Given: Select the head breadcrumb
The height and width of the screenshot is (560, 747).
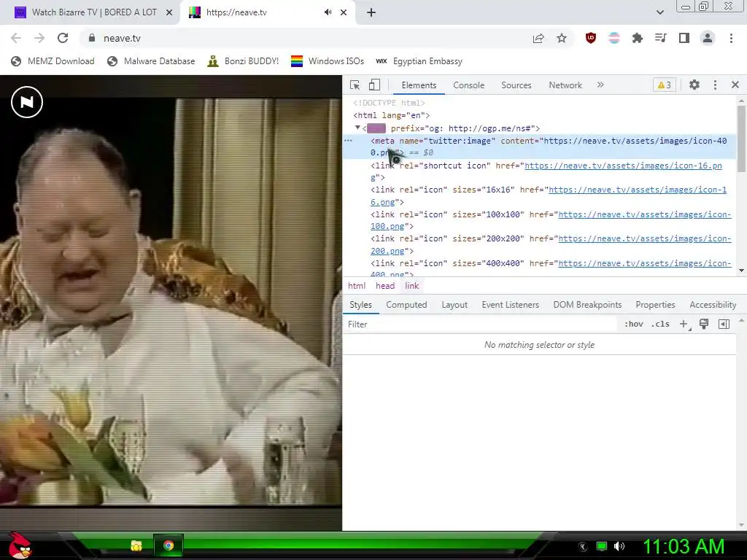Looking at the screenshot, I should click(385, 286).
